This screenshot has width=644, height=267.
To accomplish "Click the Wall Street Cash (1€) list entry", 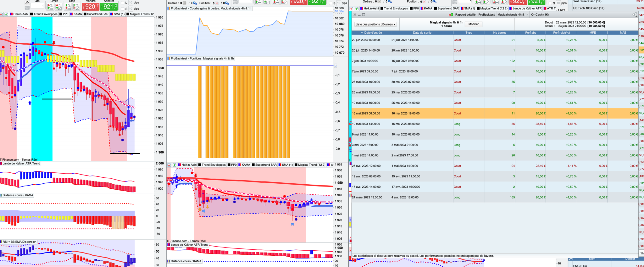I will 587,2.
